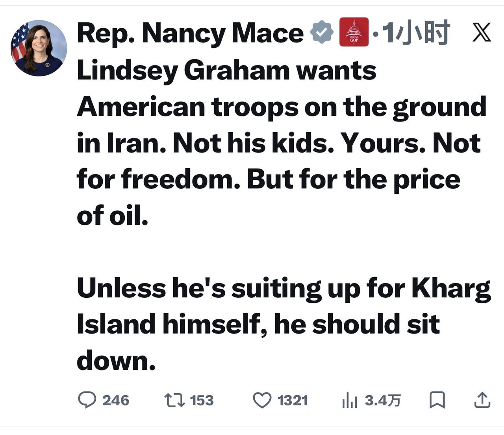The height and width of the screenshot is (435, 504).
Task: Click the 1321 likes count
Action: [x=293, y=400]
